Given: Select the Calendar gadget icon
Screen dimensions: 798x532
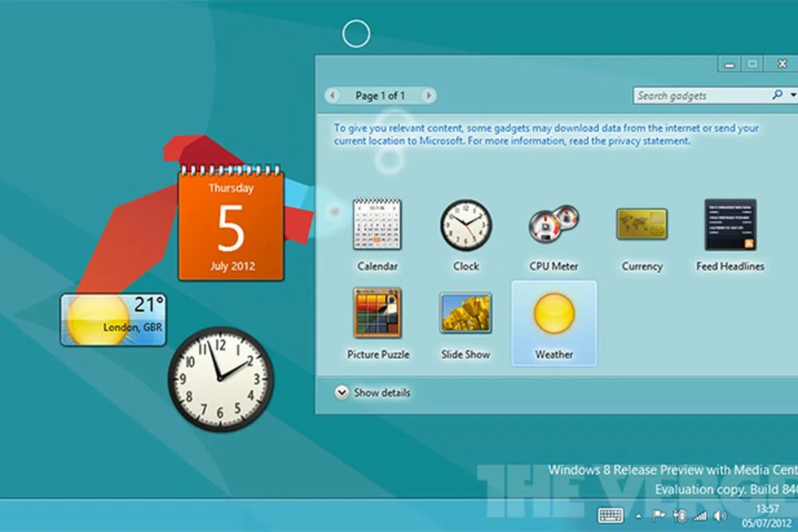Looking at the screenshot, I should pos(377,224).
